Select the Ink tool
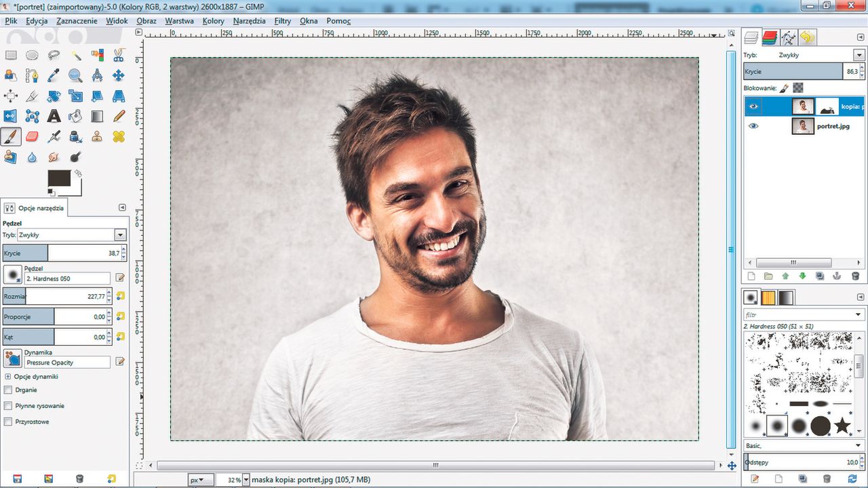Screen dimensions: 868x488 point(75,136)
